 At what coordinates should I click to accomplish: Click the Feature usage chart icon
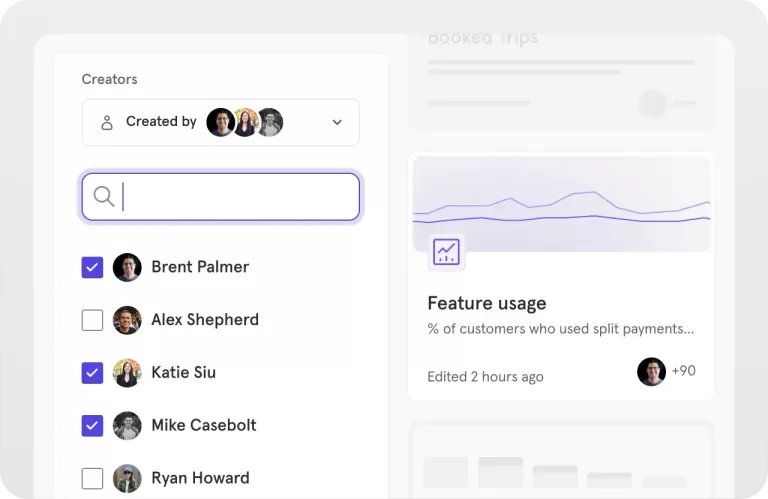446,252
